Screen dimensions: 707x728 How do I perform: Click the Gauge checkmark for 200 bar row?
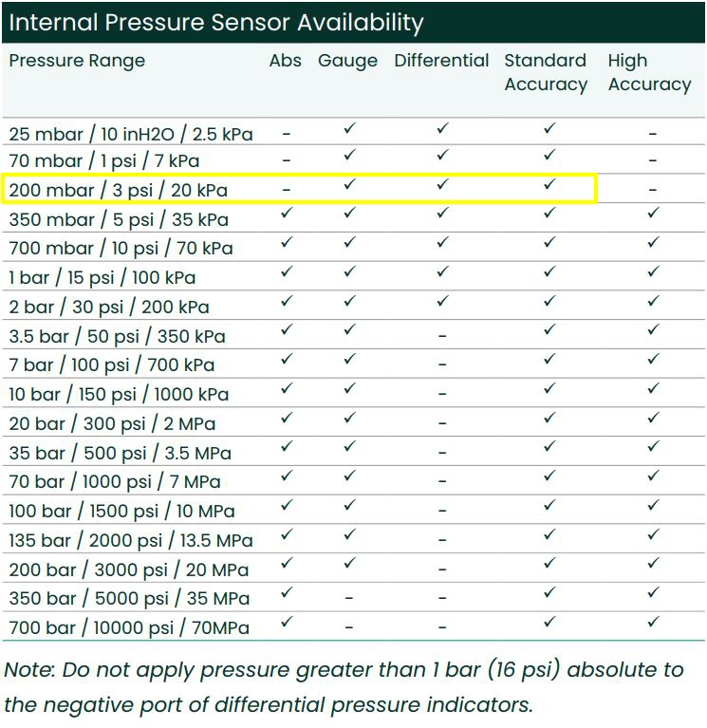pos(349,564)
